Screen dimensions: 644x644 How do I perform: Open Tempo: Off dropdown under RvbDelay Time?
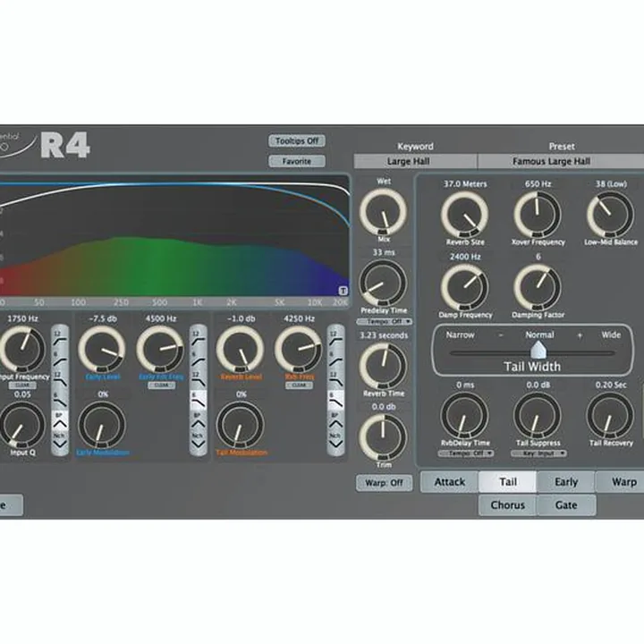pyautogui.click(x=466, y=453)
